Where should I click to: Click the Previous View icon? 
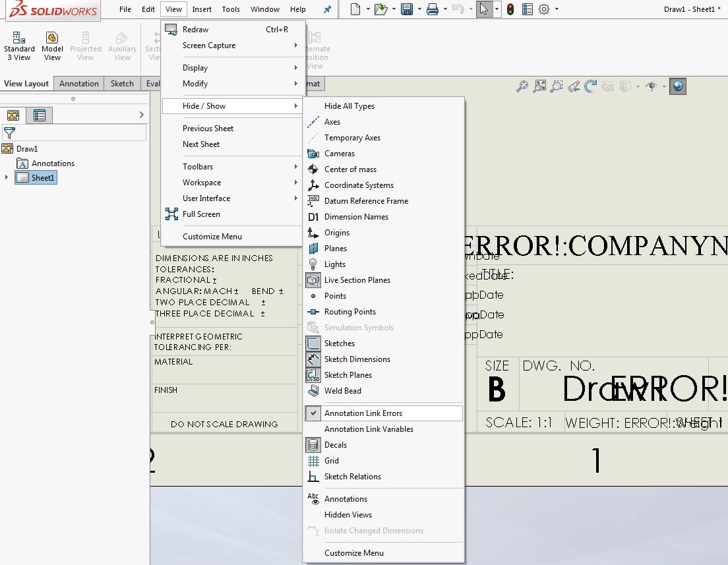[x=574, y=86]
